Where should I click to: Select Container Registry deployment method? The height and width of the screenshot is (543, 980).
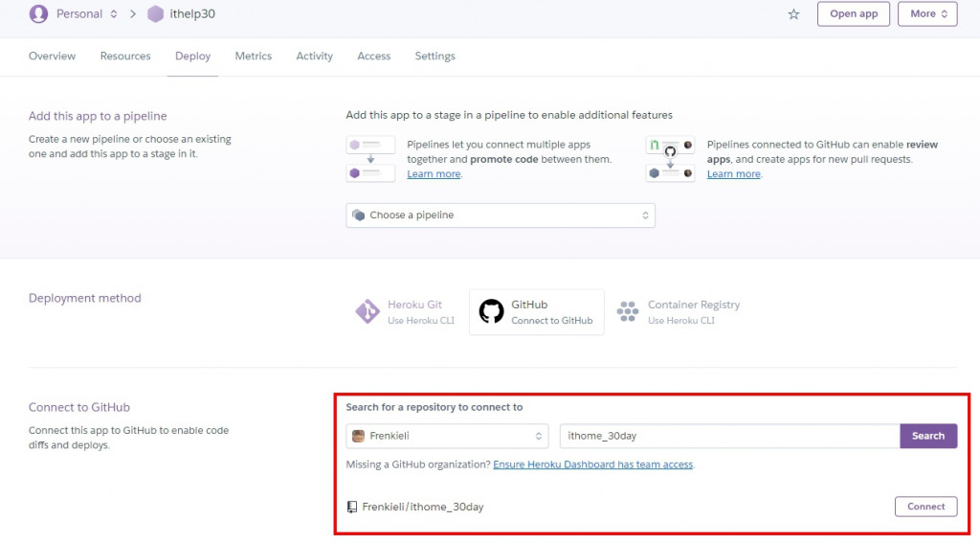click(x=679, y=311)
